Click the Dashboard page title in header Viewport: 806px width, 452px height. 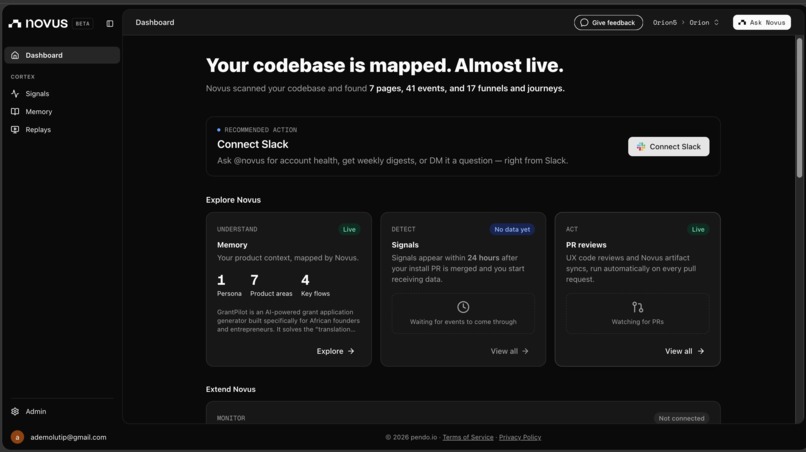click(x=155, y=23)
